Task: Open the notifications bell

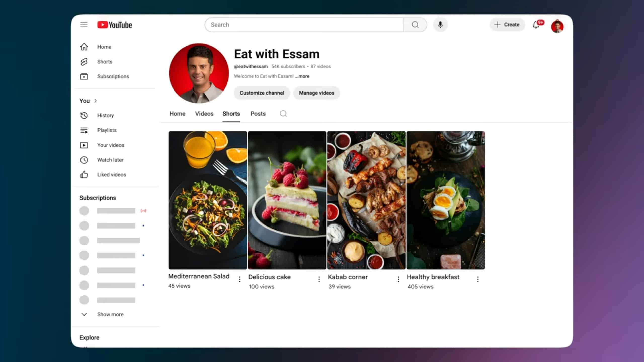Action: 536,25
